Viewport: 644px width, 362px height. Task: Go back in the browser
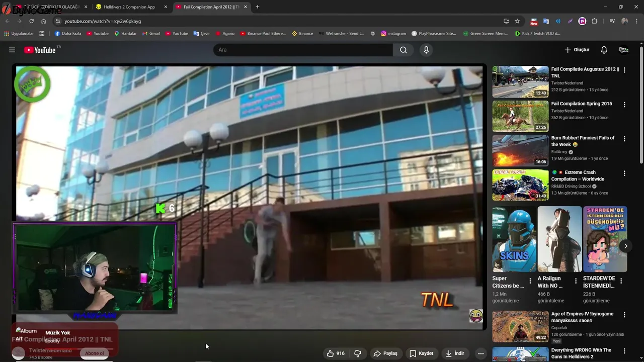pos(7,21)
